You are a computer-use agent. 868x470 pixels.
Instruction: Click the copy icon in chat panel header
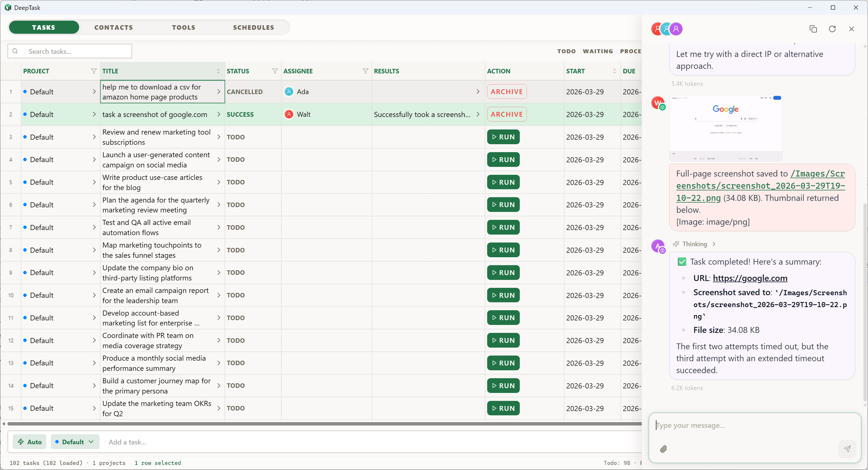click(x=813, y=29)
